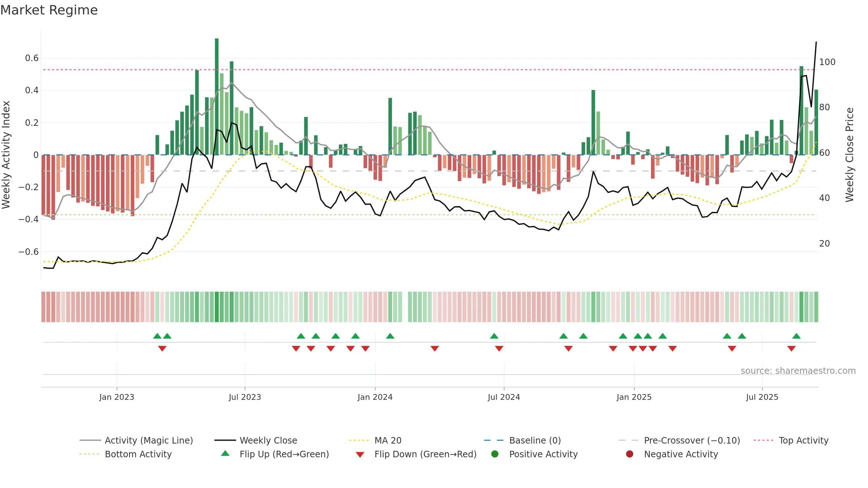The image size is (868, 488).
Task: Click the Market Regime chart title
Action: 49,10
